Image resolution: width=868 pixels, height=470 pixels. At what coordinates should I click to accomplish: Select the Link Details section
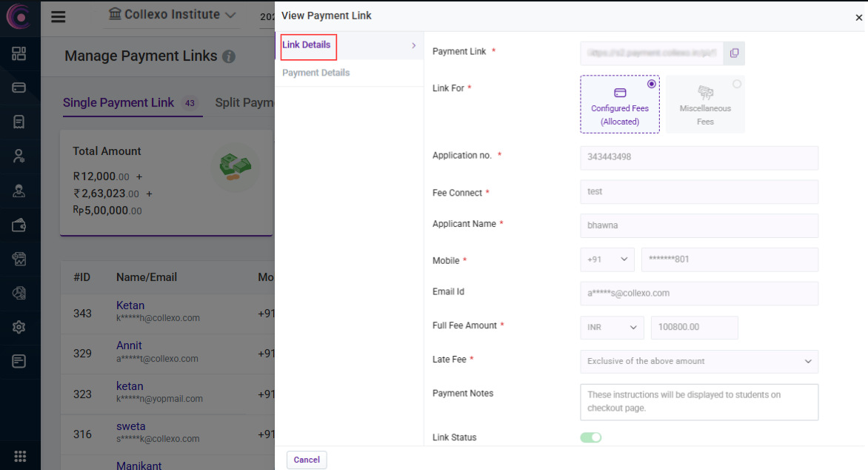307,45
